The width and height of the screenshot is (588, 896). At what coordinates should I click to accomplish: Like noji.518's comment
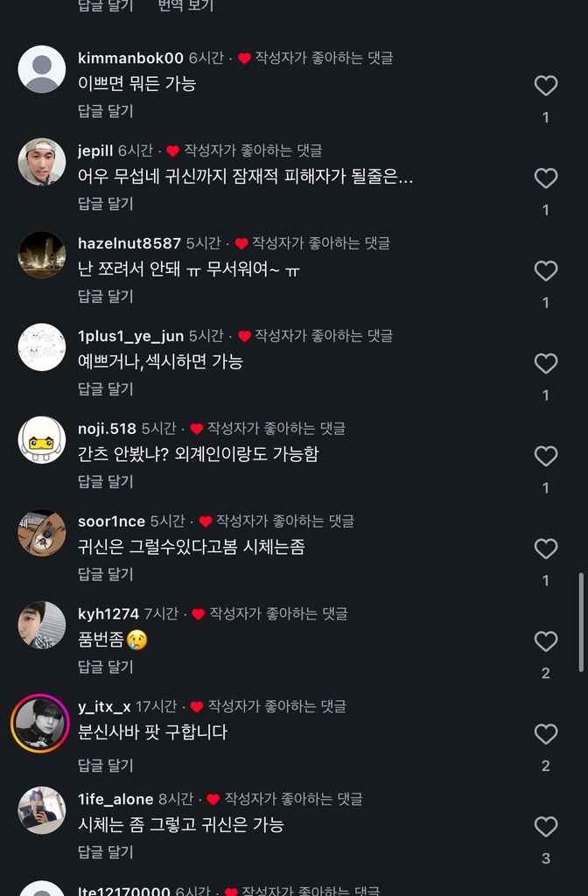[546, 457]
